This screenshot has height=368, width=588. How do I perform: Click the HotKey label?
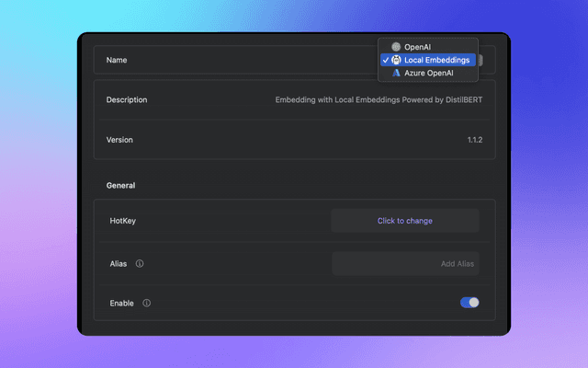[122, 221]
